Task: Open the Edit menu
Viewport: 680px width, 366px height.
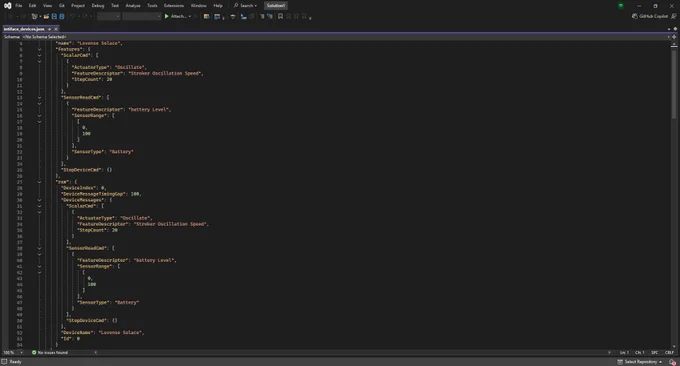Action: coord(33,6)
